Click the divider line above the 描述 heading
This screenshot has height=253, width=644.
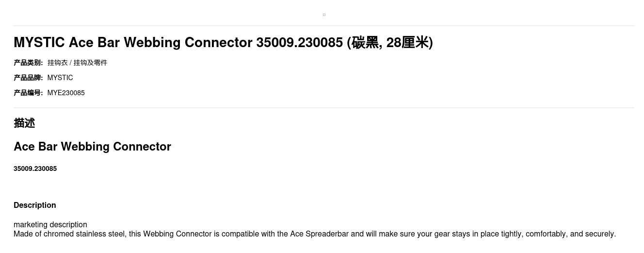tap(324, 108)
